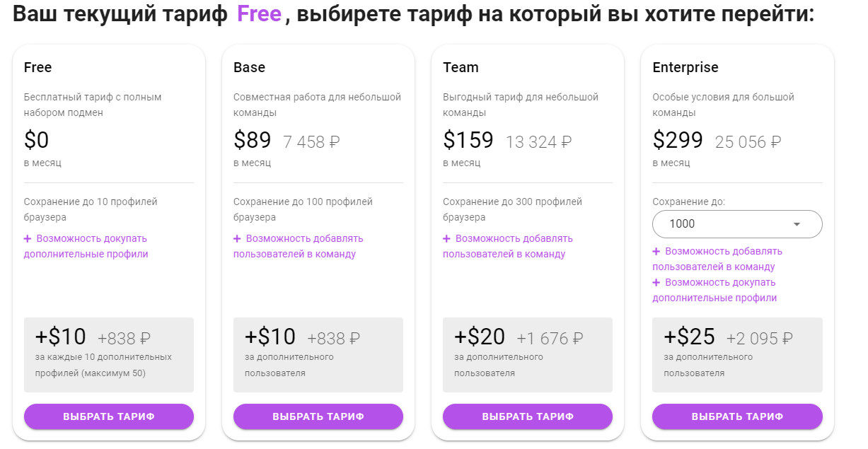Open the Enterprise profiles count dropdown arrow
Image resolution: width=868 pixels, height=449 pixels.
coord(797,224)
